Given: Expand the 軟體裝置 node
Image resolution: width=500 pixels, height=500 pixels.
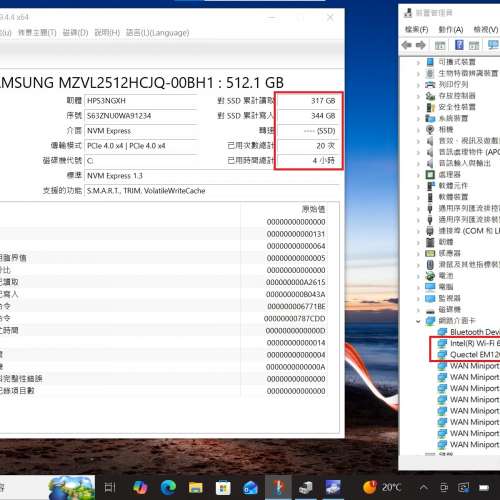Looking at the screenshot, I should tap(418, 197).
